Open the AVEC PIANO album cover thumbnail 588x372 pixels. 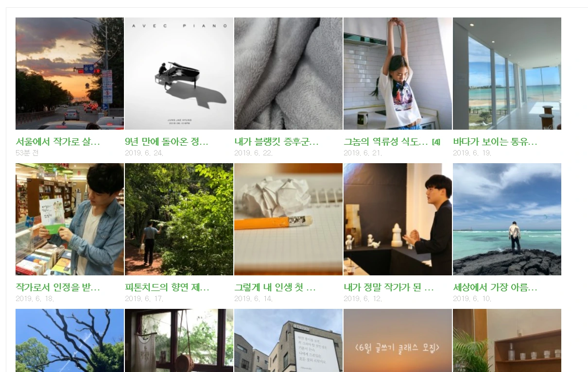[x=179, y=73]
